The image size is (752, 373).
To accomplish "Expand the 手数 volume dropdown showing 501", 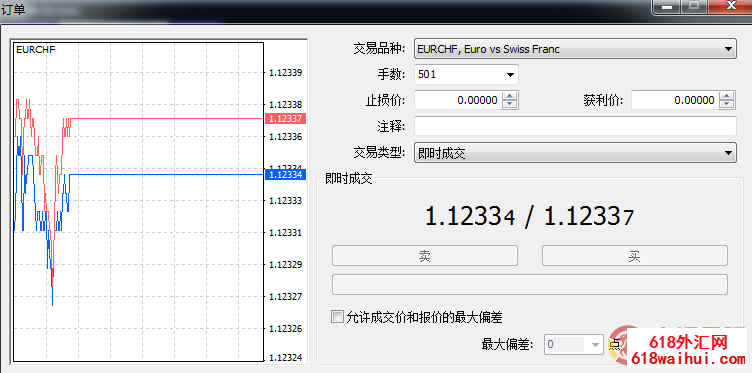I will coord(510,75).
